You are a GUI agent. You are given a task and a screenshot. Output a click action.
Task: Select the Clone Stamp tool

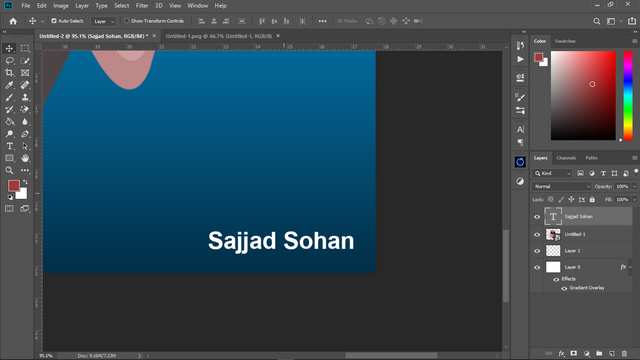(x=25, y=97)
